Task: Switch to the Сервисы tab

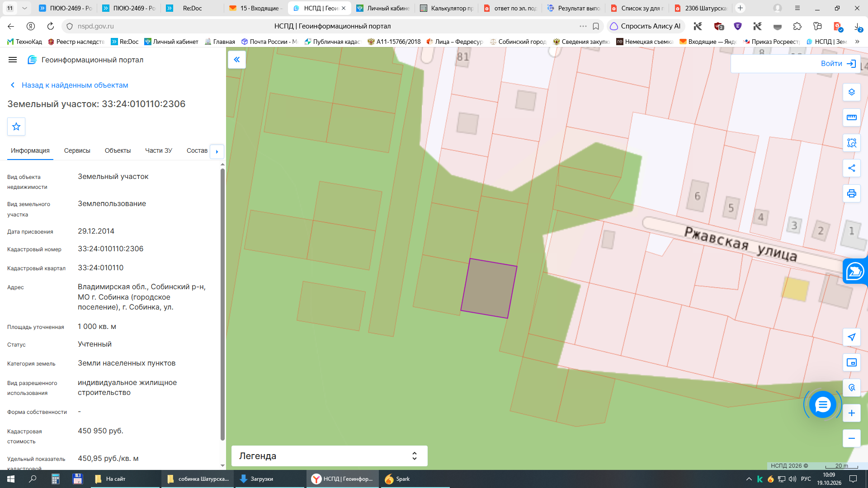Action: pos(77,150)
